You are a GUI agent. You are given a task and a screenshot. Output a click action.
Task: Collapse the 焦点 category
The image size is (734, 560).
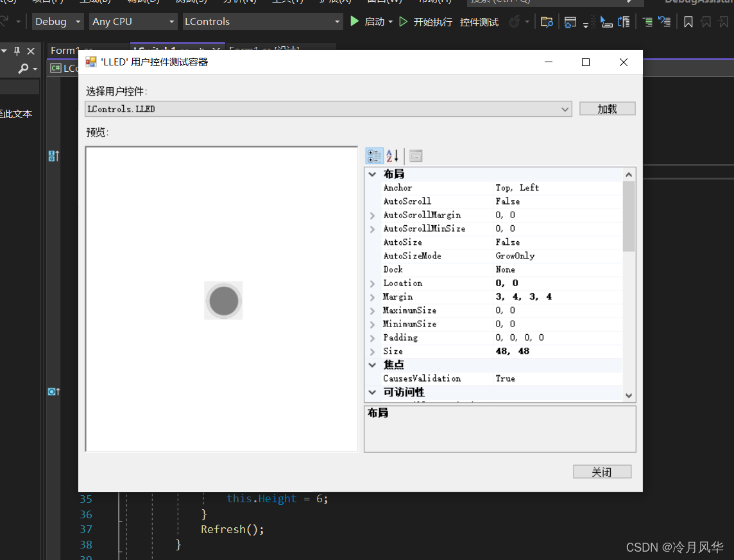[x=372, y=365]
